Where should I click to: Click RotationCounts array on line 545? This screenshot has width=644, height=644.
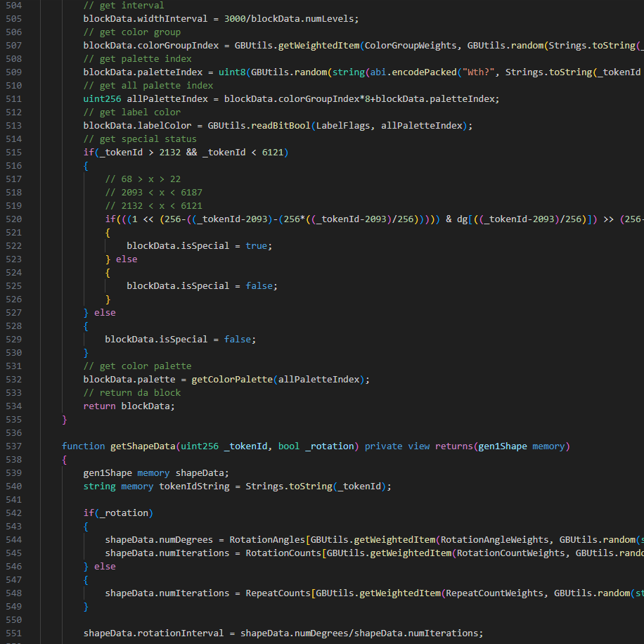283,553
